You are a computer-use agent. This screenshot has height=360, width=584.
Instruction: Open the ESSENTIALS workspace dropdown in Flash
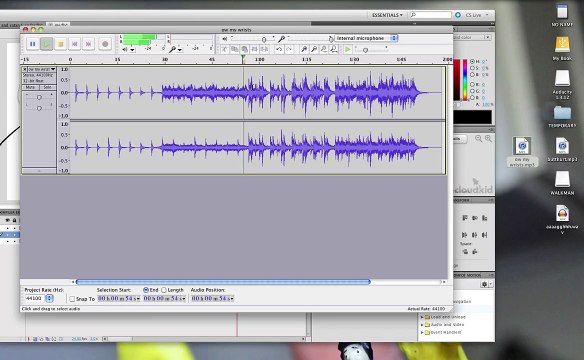387,15
